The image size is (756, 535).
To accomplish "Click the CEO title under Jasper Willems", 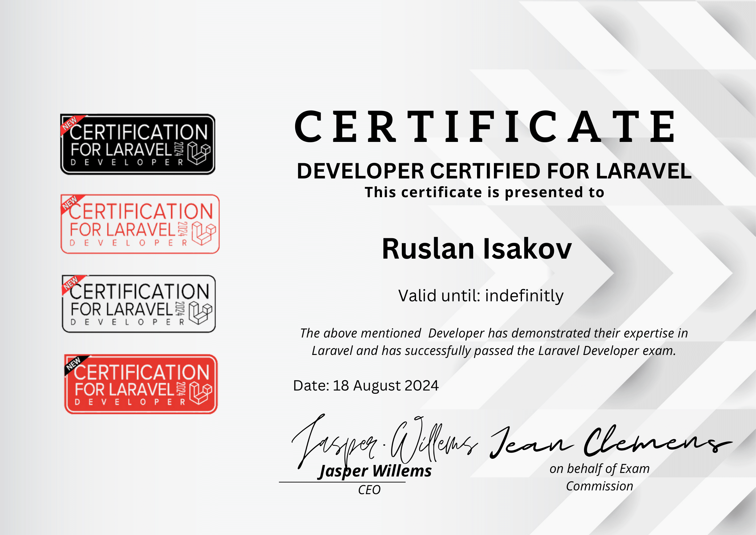I will pos(369,490).
